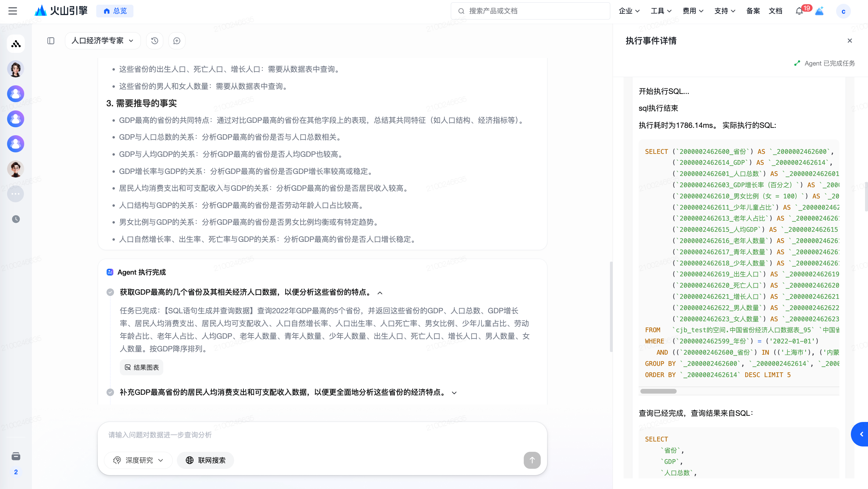Select the first purple avatar agent
Screen dimensions: 868x489
point(16,94)
